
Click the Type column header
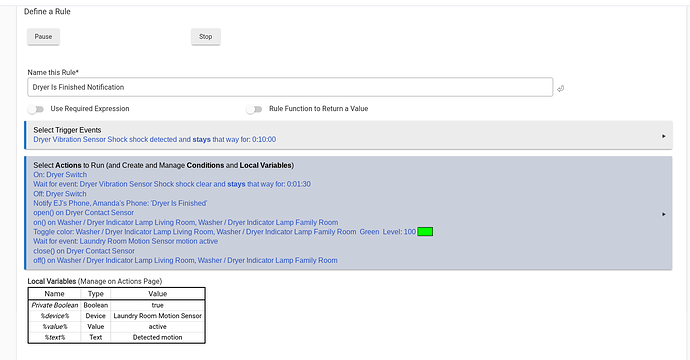pyautogui.click(x=95, y=294)
